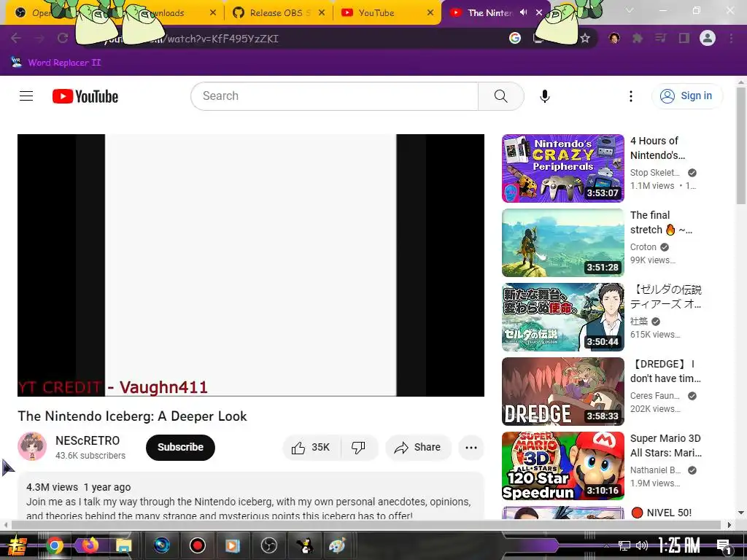This screenshot has height=560, width=747.
Task: Open OBS Studio from the taskbar
Action: (x=269, y=545)
